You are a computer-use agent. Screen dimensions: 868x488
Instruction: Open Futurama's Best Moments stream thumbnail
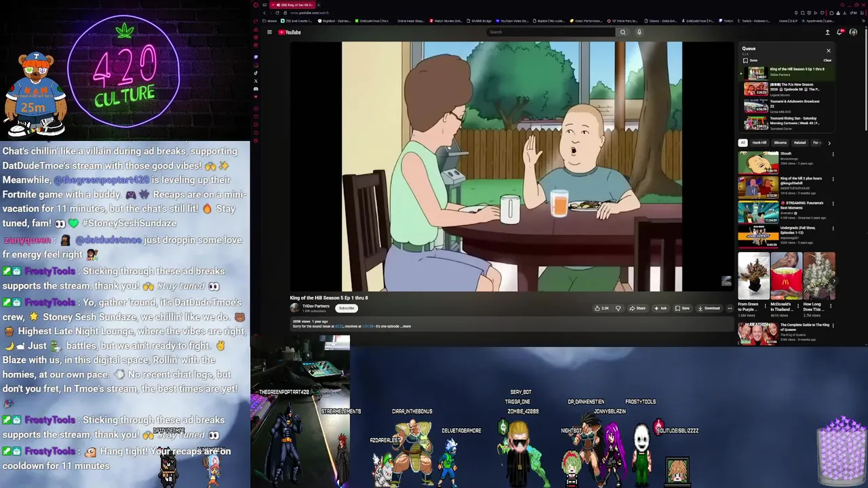click(x=758, y=211)
